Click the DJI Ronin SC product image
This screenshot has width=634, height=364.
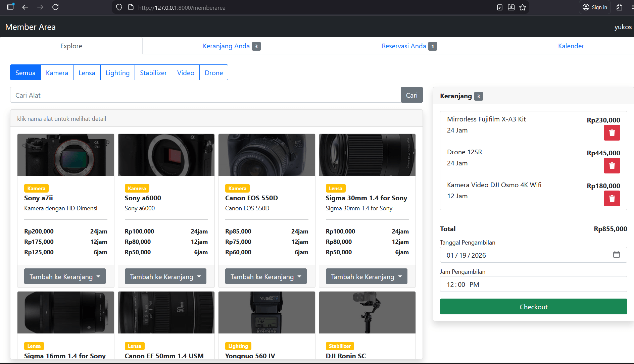pos(367,312)
